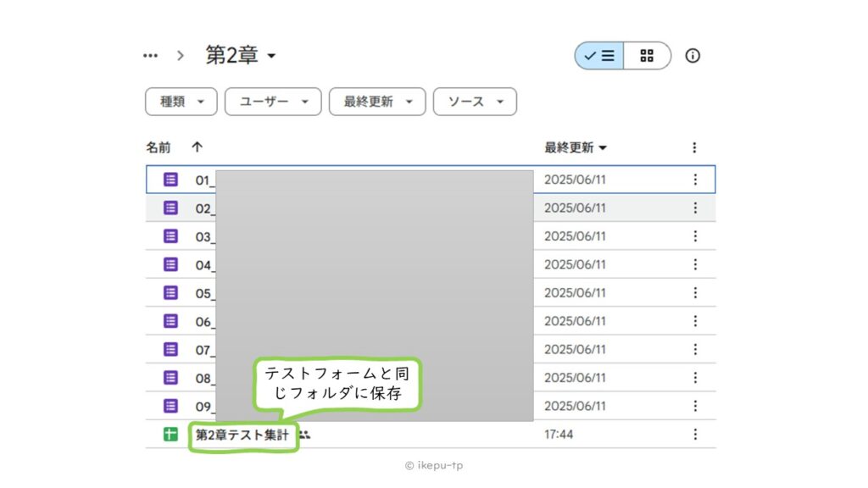This screenshot has height=488, width=868.
Task: Open more actions for the 02 file
Action: (x=695, y=208)
